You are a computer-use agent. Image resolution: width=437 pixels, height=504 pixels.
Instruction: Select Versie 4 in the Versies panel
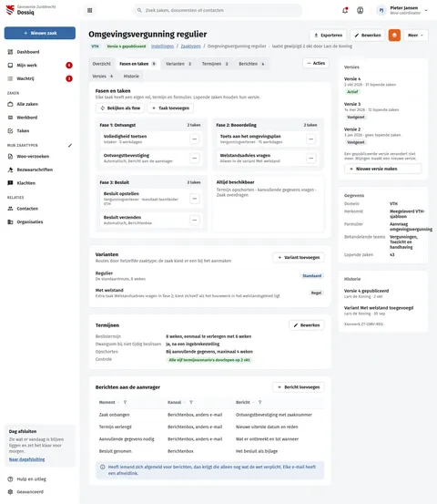coord(382,85)
